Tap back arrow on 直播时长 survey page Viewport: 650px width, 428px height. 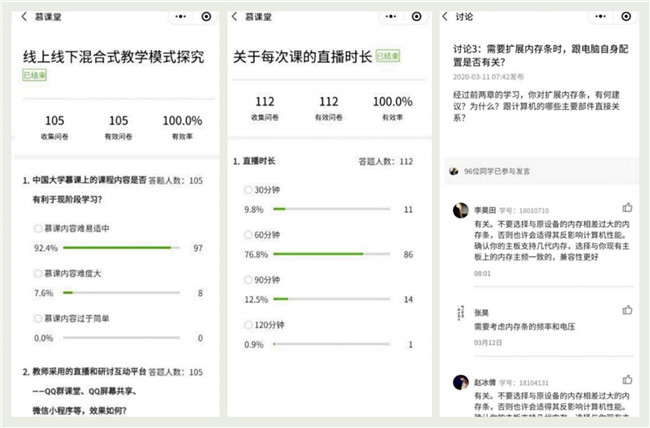(234, 16)
